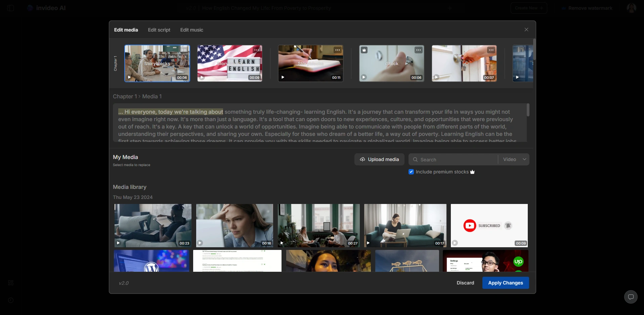Select the Edit media tab
The image size is (644, 315).
(x=126, y=30)
